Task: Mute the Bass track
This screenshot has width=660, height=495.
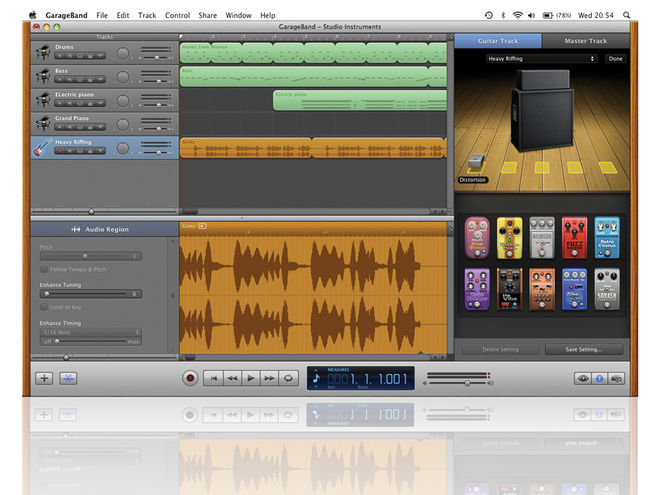Action: (70, 80)
